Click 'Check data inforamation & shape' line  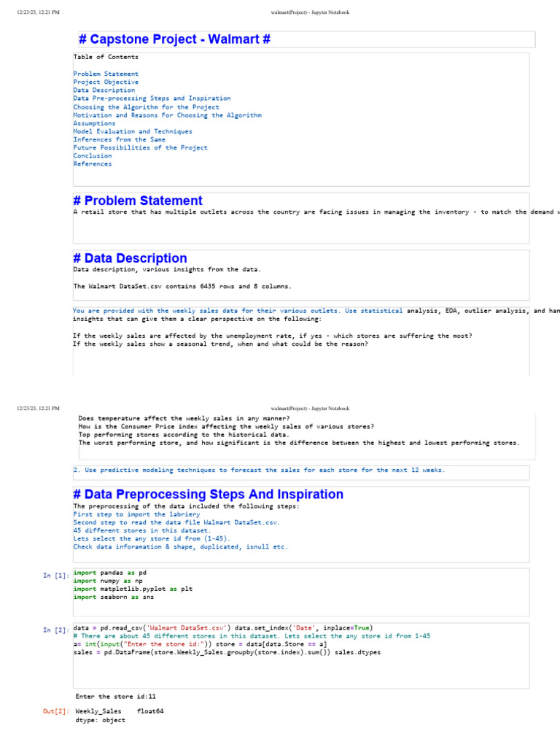[x=181, y=547]
